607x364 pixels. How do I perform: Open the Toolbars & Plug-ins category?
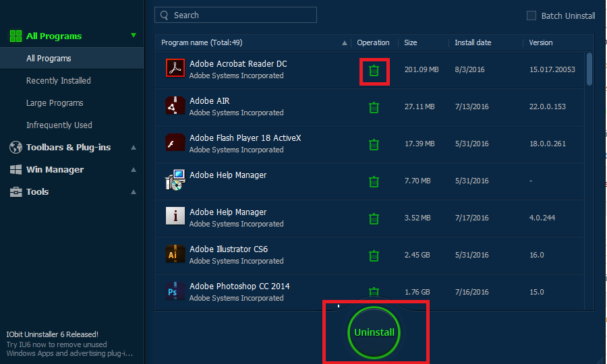pyautogui.click(x=69, y=148)
